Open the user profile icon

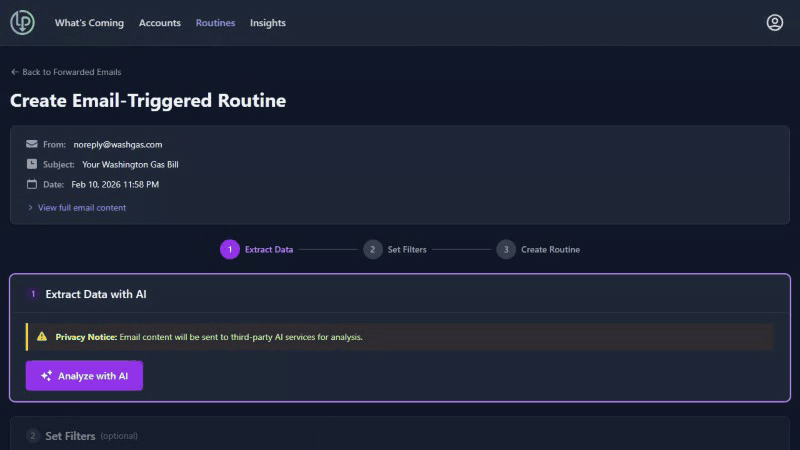774,22
